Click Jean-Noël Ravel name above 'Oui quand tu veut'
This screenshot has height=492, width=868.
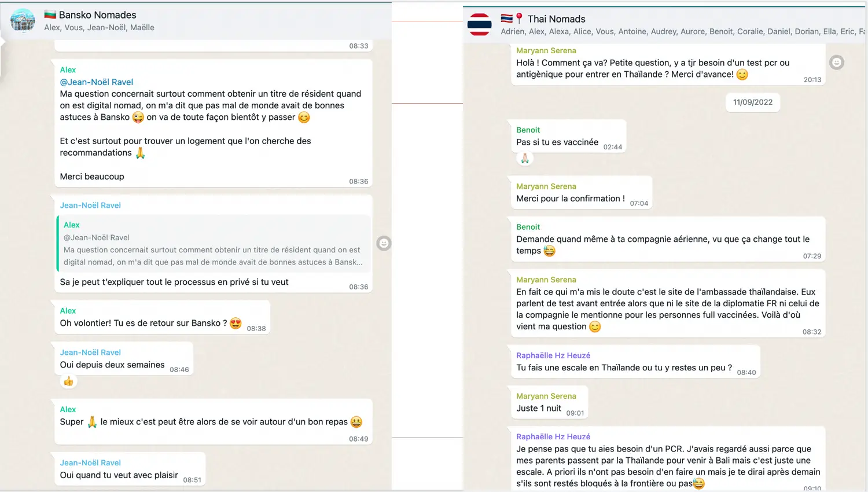pos(90,462)
